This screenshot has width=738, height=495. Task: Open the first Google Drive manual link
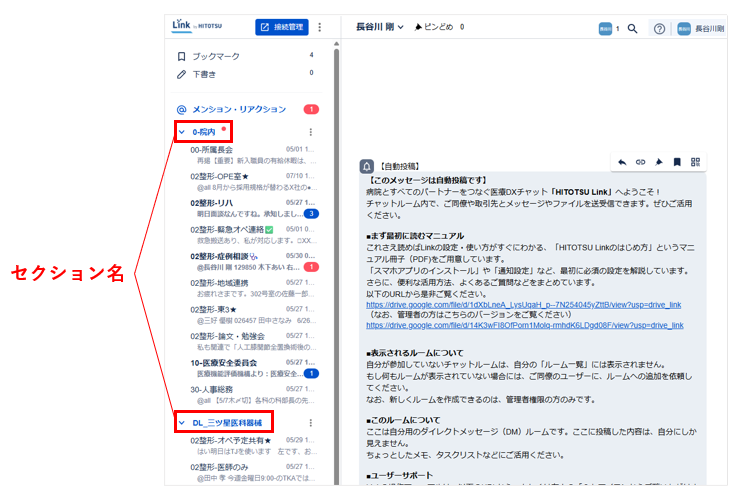coord(524,305)
